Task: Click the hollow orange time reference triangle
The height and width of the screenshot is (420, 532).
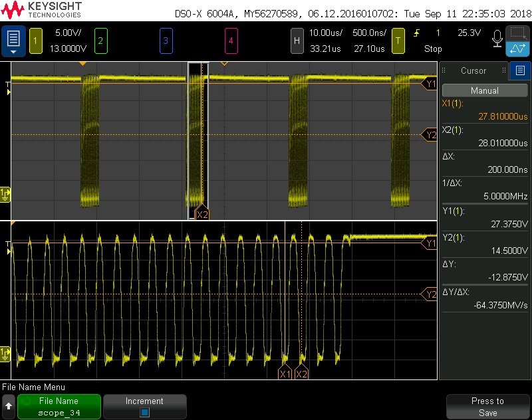Action: click(224, 64)
